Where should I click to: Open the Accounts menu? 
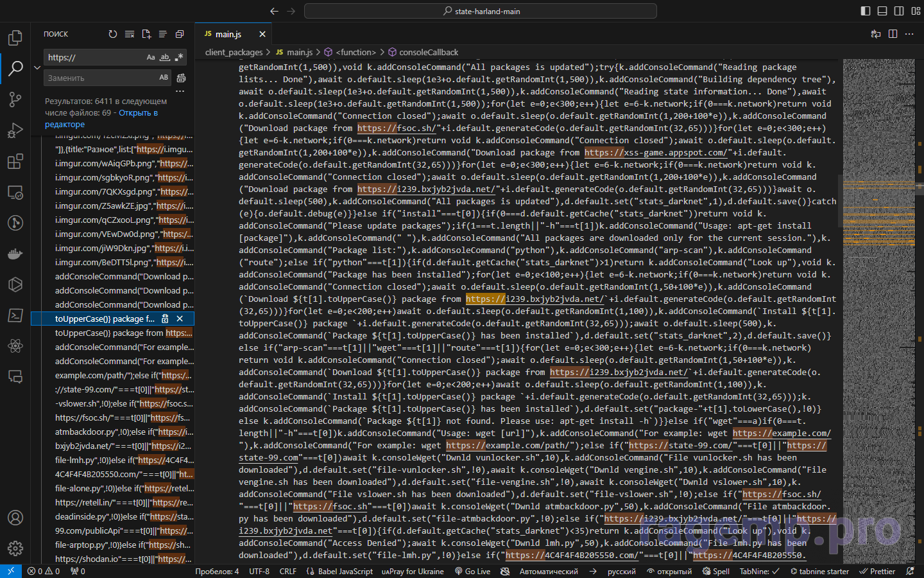click(15, 518)
